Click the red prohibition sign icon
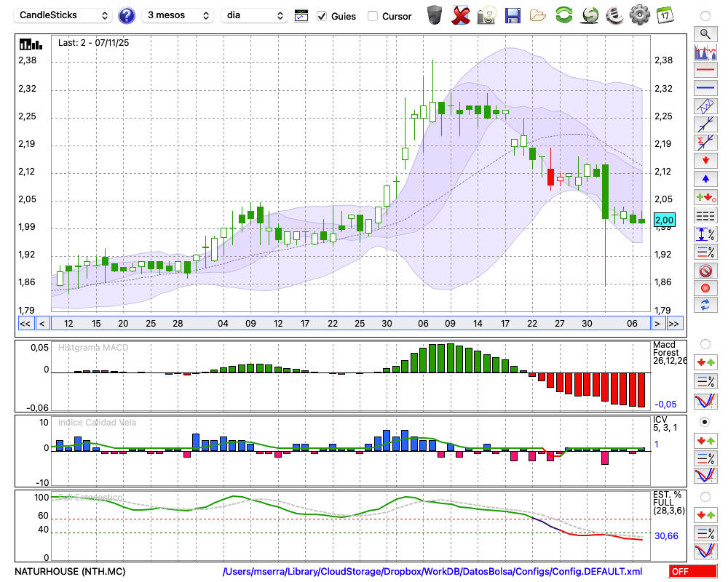The image size is (728, 582). 705,270
